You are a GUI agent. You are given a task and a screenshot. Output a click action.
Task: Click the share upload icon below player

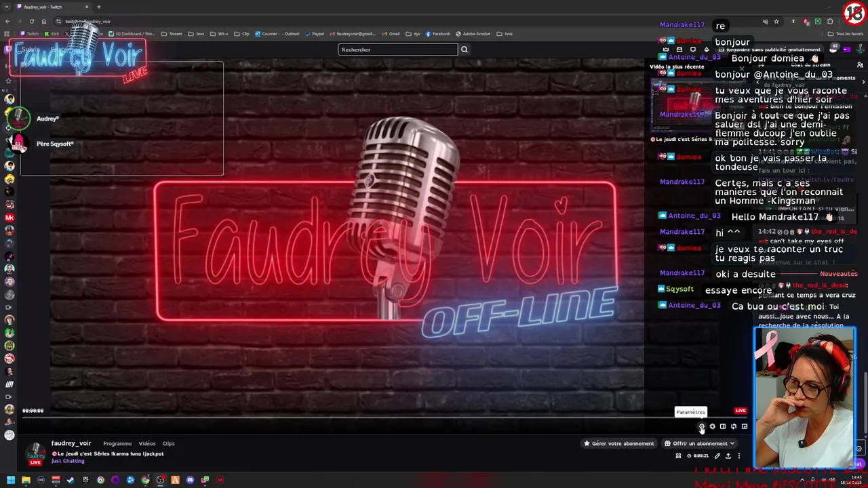click(728, 456)
